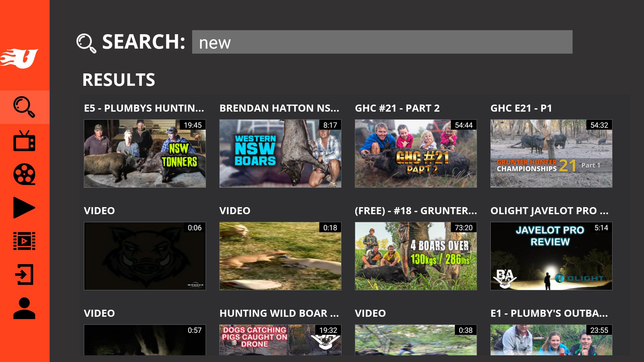Click the 54:32 duration badge
This screenshot has width=644, height=362.
599,125
